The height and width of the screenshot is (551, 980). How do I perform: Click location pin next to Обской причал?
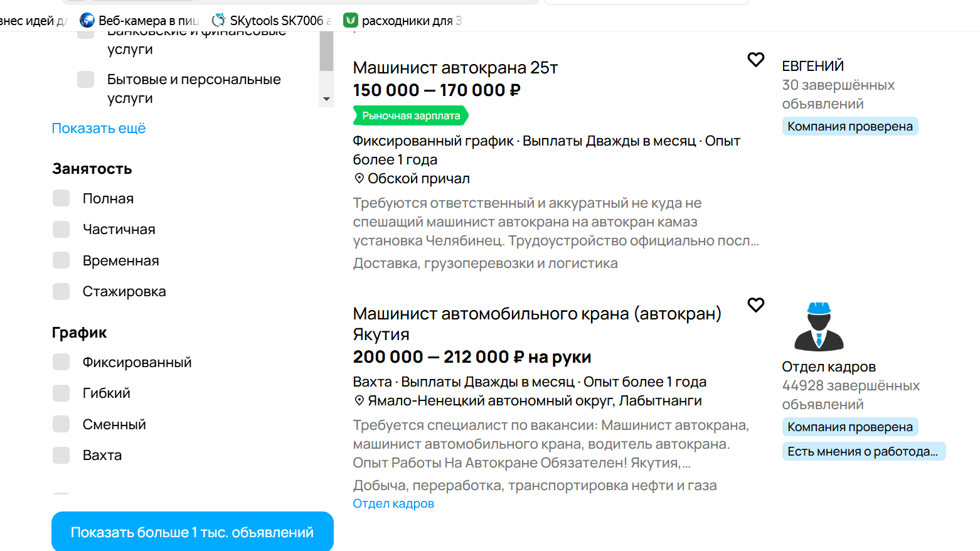pos(359,178)
